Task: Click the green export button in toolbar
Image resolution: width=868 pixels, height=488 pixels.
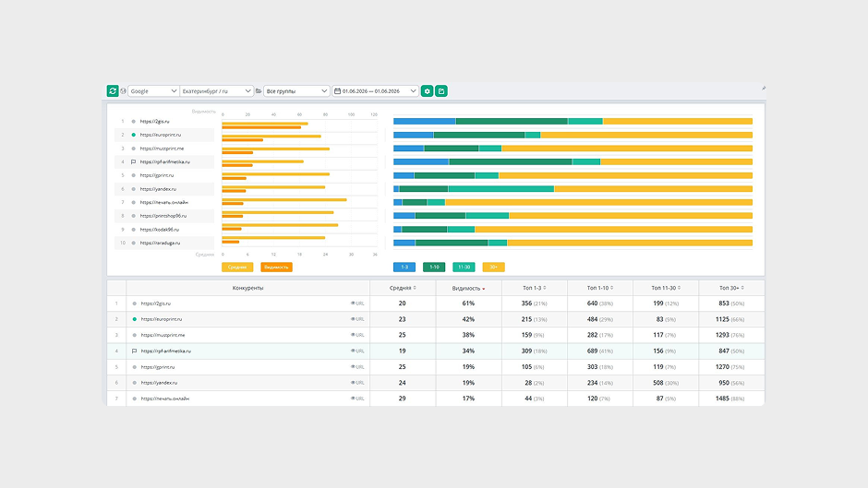Action: [x=441, y=90]
